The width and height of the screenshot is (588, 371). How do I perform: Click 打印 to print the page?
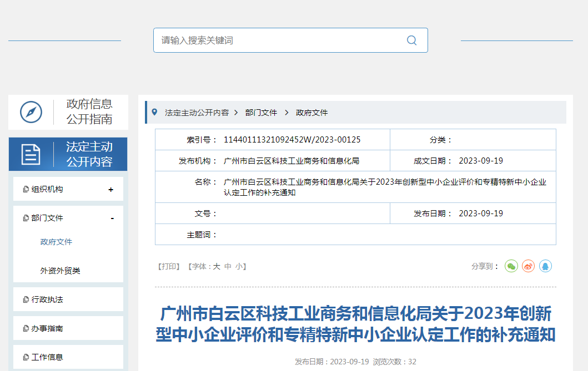coord(169,267)
